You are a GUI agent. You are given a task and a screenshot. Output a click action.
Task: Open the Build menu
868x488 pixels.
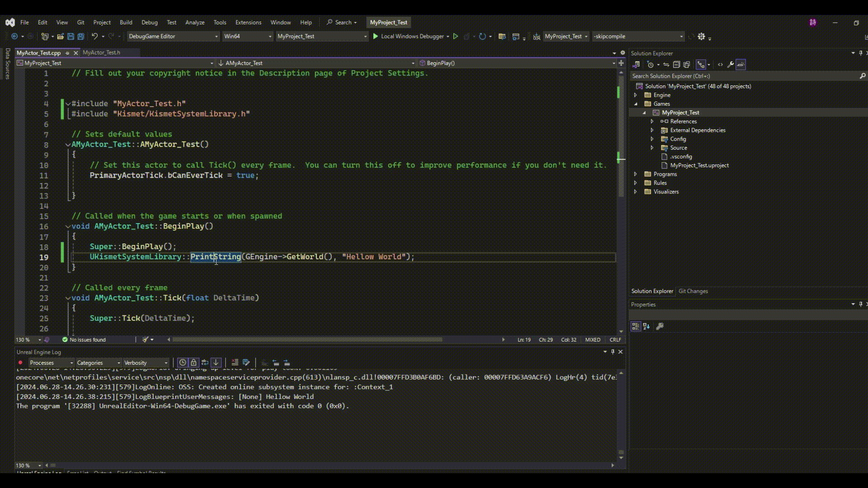point(126,22)
